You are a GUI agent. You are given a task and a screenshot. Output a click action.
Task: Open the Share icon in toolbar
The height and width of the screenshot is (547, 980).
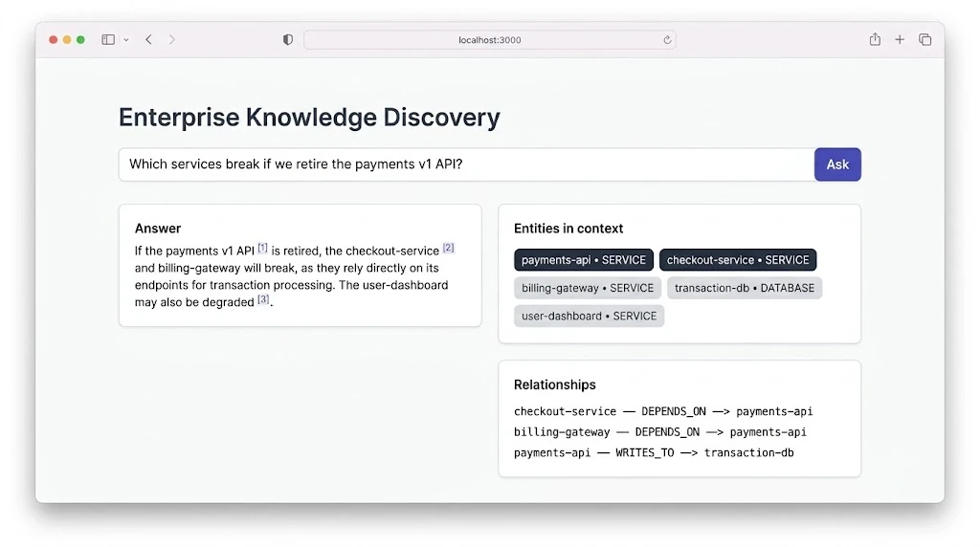pos(875,39)
